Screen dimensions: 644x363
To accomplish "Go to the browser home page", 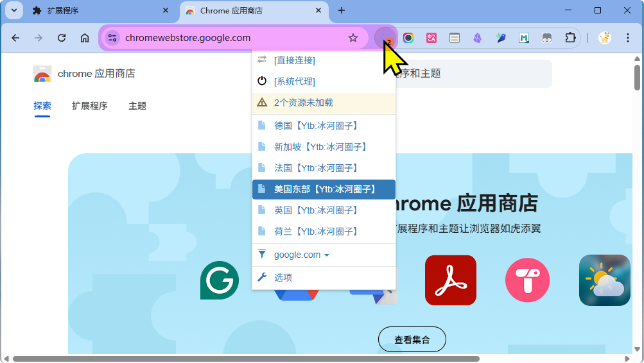I will coord(85,38).
